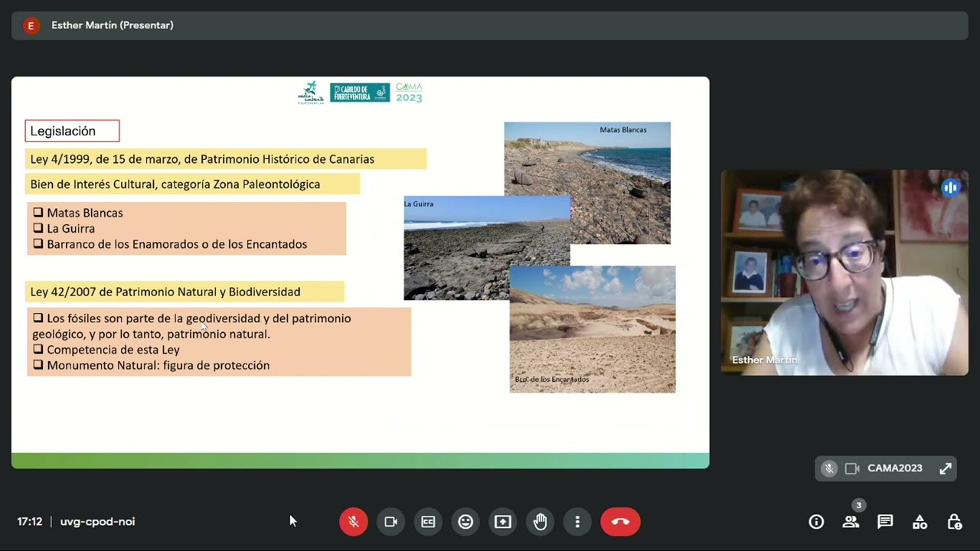Turn on closed captions

click(428, 522)
